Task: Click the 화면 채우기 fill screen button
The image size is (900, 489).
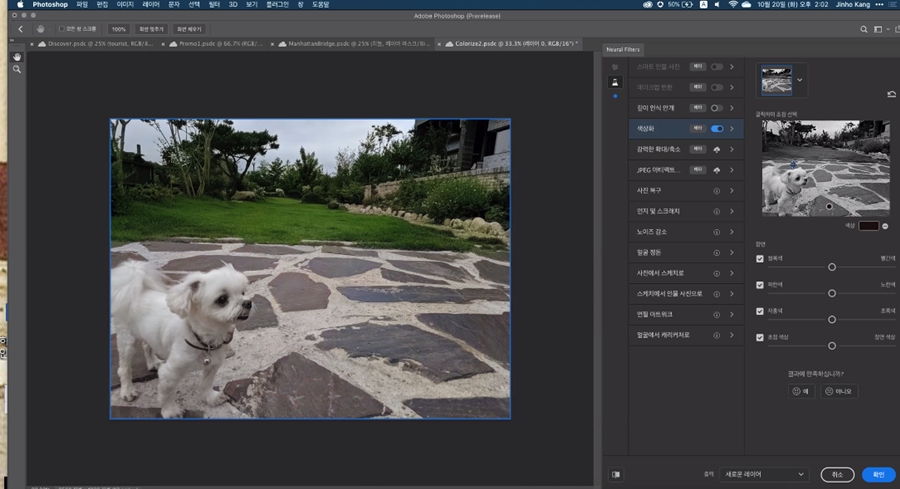Action: tap(189, 29)
